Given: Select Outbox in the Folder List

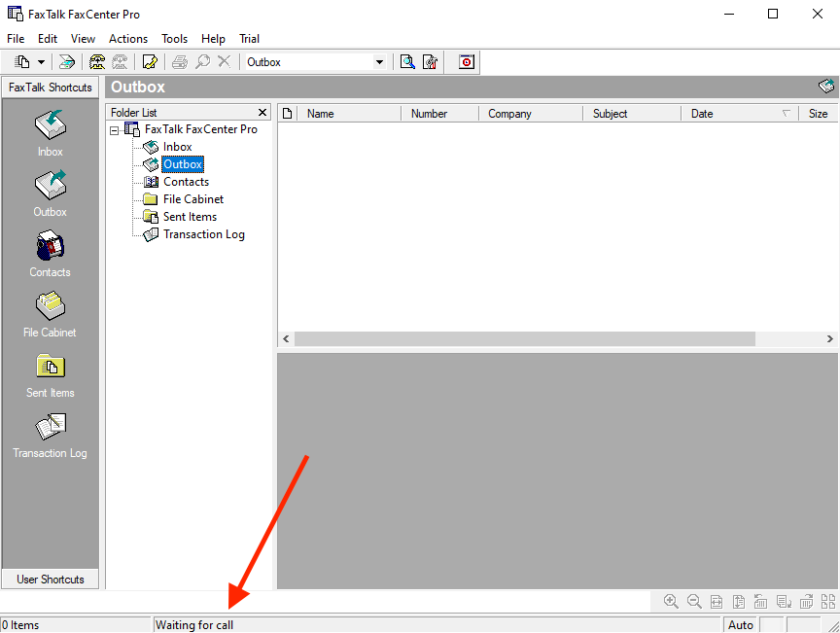Looking at the screenshot, I should coord(183,164).
